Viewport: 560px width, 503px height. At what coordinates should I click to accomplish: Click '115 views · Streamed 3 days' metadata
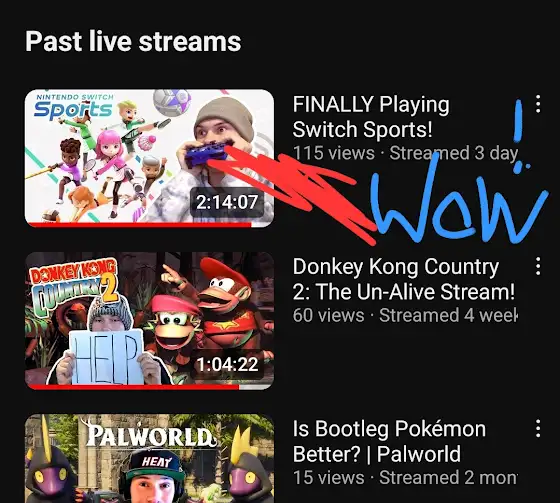(405, 153)
